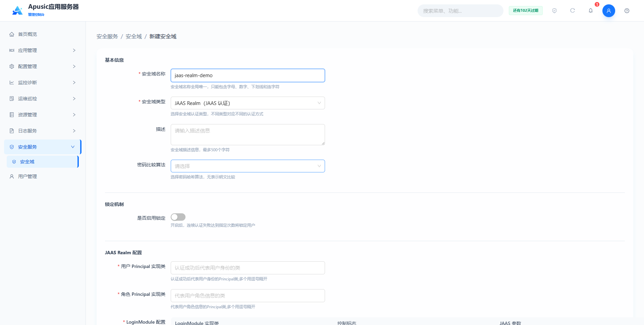Collapse the 安全服务 menu chevron
Viewport: 644px width, 325px height.
pyautogui.click(x=73, y=147)
